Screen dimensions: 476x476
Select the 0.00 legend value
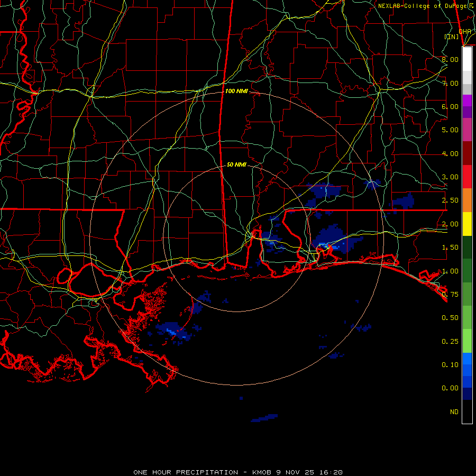click(450, 388)
